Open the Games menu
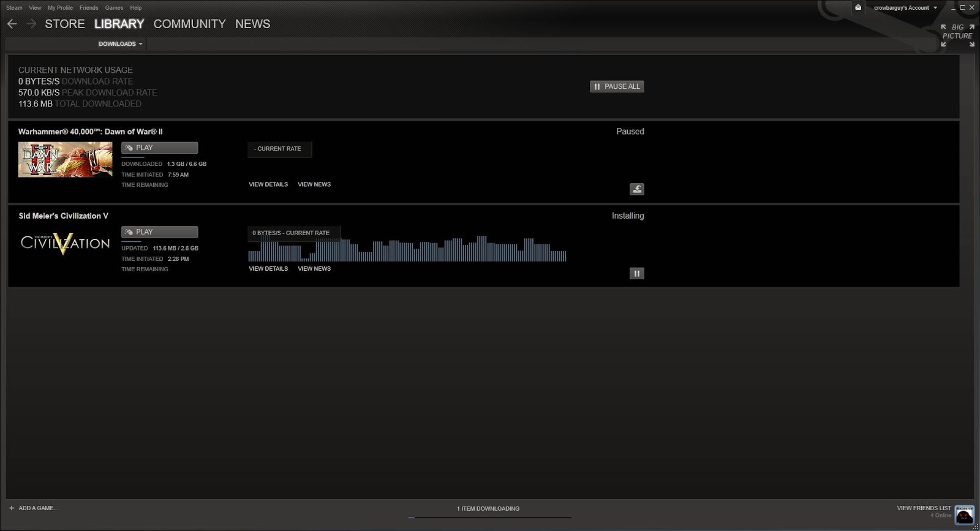980x531 pixels. tap(114, 8)
